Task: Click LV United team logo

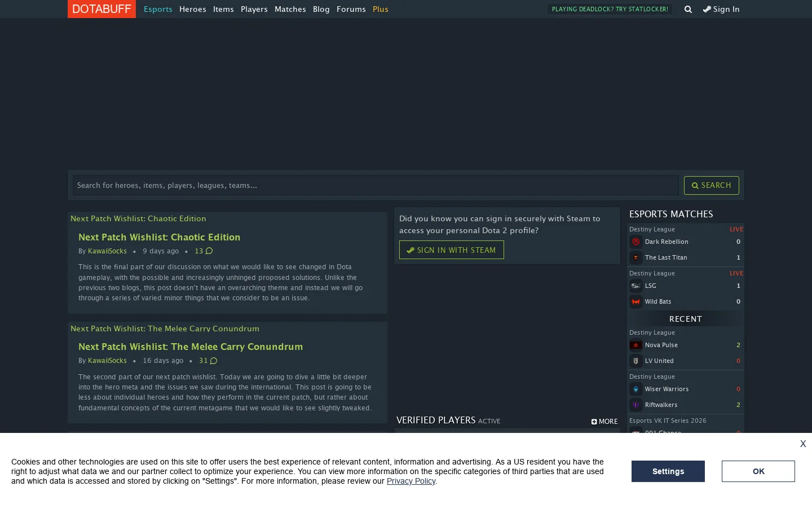Action: click(x=636, y=361)
